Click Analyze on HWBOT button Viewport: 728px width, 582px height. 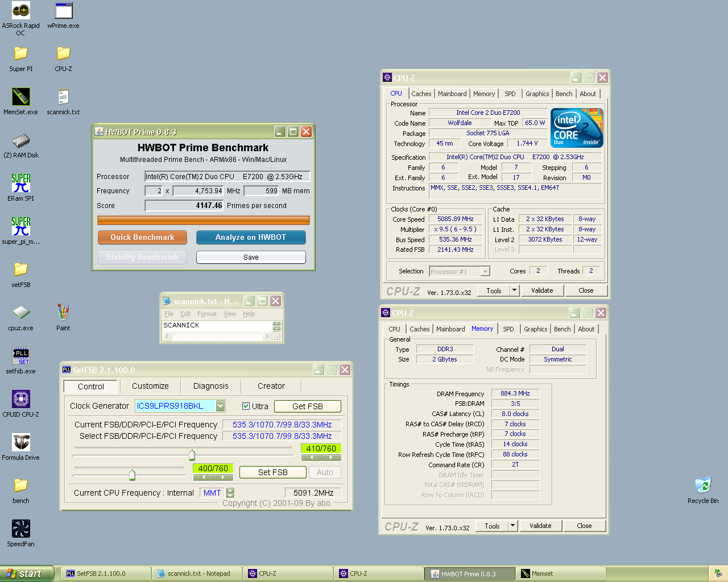click(x=251, y=237)
